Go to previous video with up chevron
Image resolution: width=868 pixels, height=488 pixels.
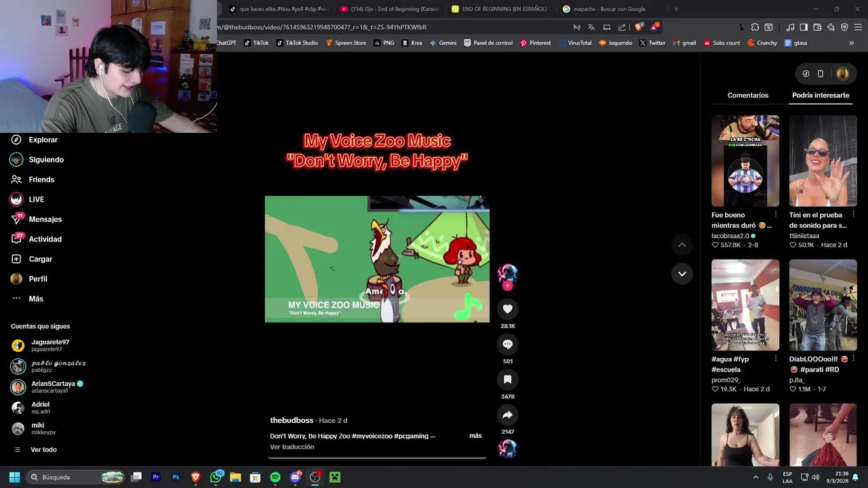pos(682,245)
